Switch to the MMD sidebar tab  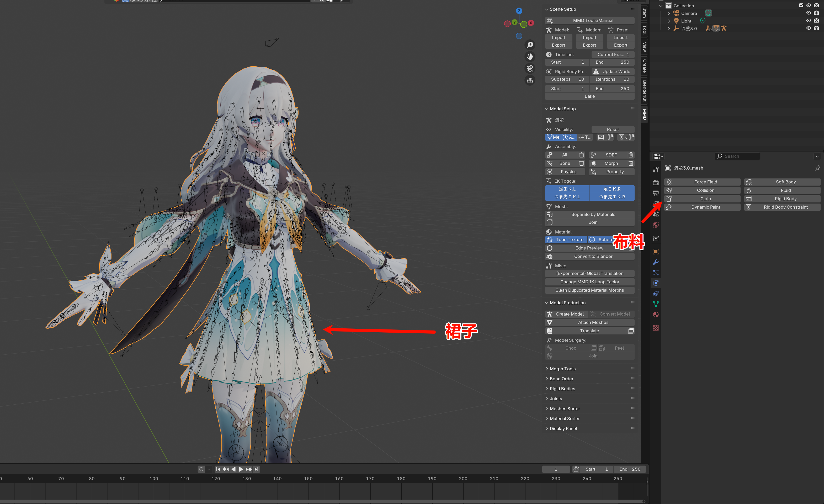[645, 114]
